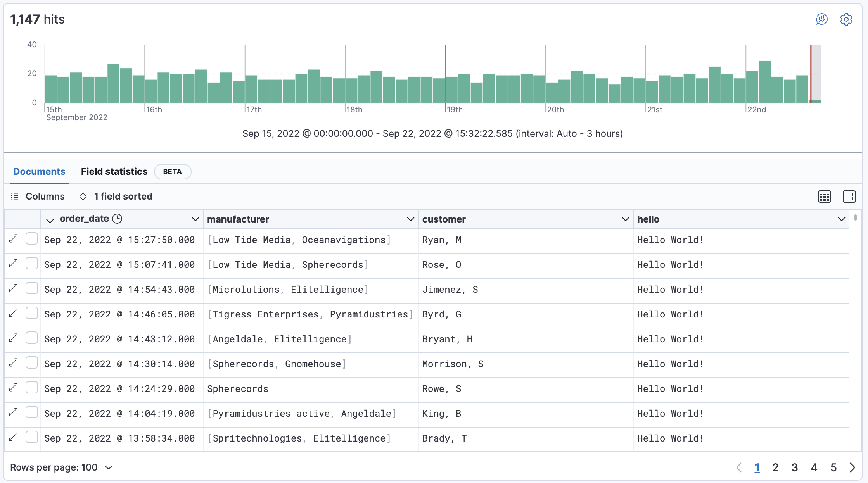Expand the Rowe, S document row

pos(14,388)
